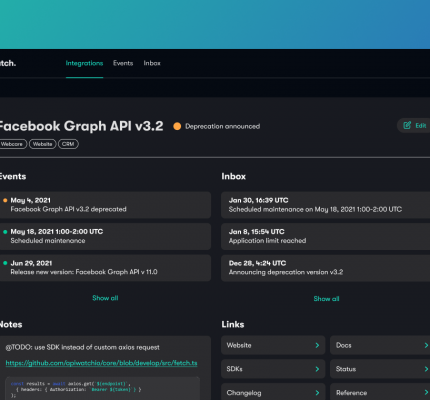Open the SDKs link card
The image size is (430, 400).
pyautogui.click(x=273, y=369)
